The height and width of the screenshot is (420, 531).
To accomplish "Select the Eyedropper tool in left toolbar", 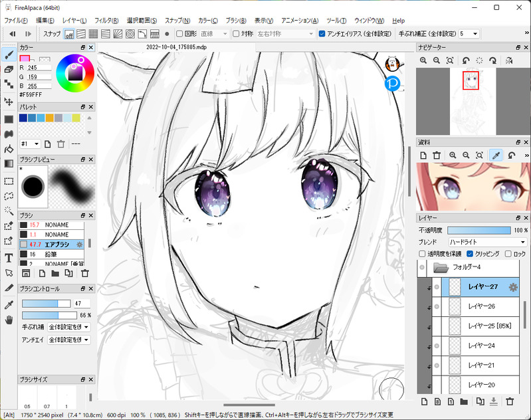I will tap(9, 305).
